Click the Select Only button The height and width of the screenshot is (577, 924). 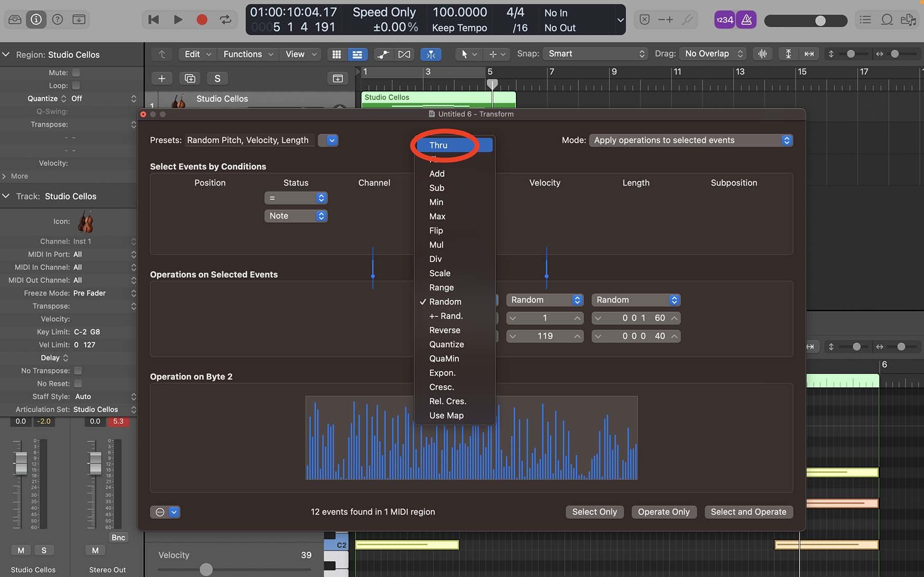pos(594,512)
